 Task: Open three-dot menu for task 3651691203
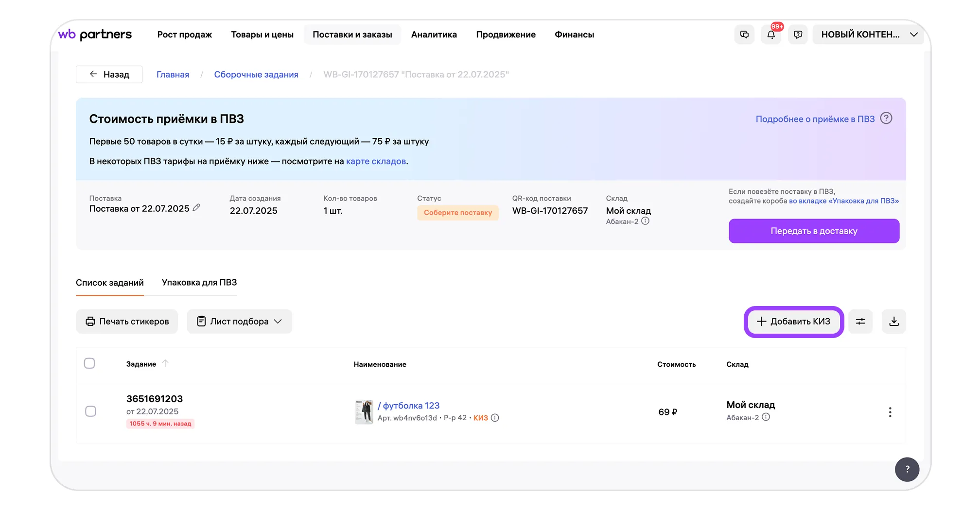(x=890, y=412)
